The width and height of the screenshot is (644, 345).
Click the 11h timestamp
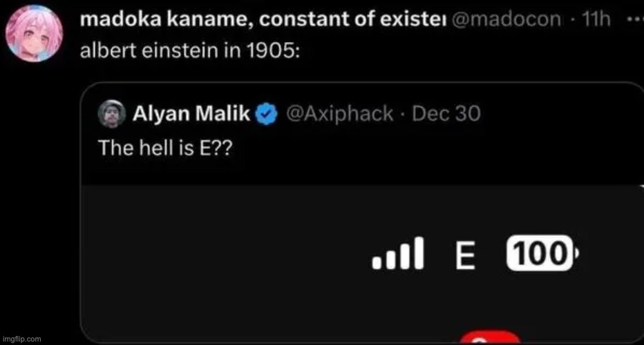596,21
